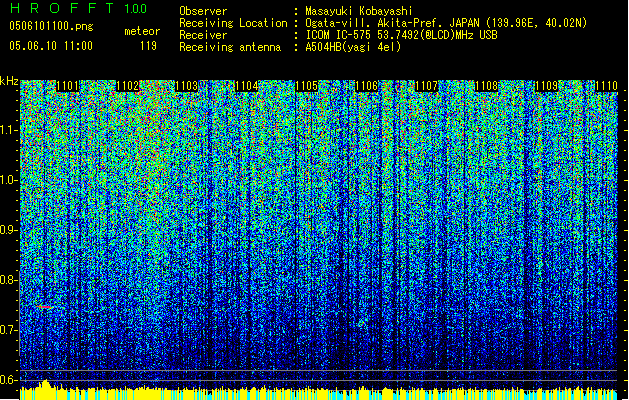
Task: Click the 0.8 kHz axis tick label
Action: (x=9, y=280)
